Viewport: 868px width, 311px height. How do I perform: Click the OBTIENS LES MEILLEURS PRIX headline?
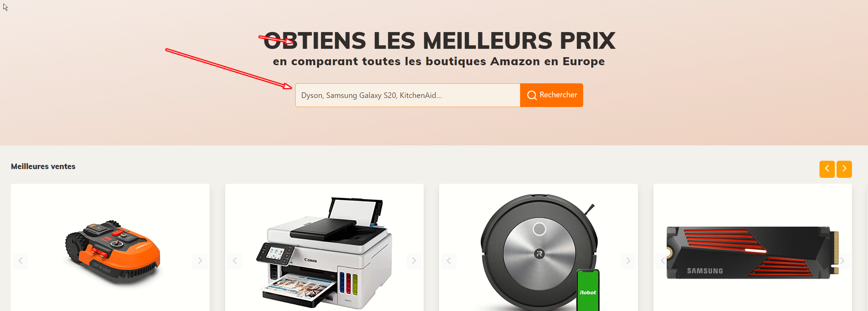click(439, 41)
